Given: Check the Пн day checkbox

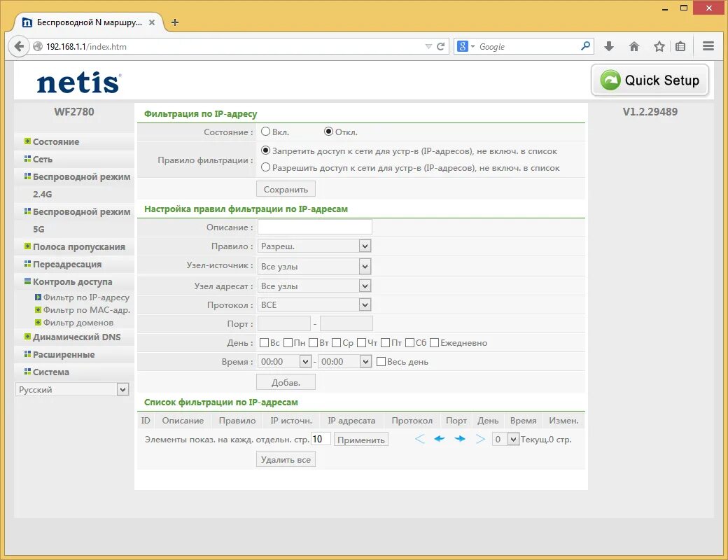Looking at the screenshot, I should [x=288, y=343].
